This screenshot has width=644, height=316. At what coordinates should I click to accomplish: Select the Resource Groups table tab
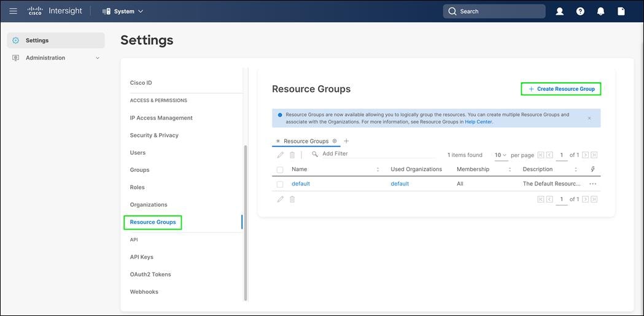(x=306, y=141)
